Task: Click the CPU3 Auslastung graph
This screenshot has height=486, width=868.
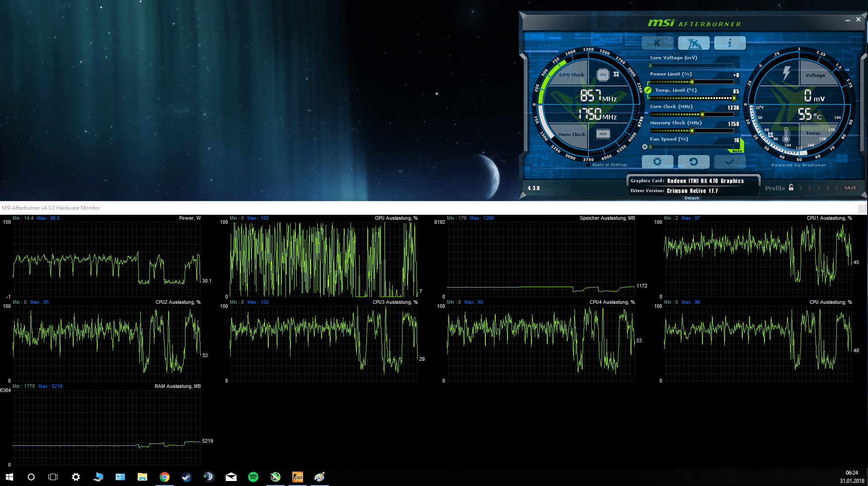Action: tap(324, 344)
